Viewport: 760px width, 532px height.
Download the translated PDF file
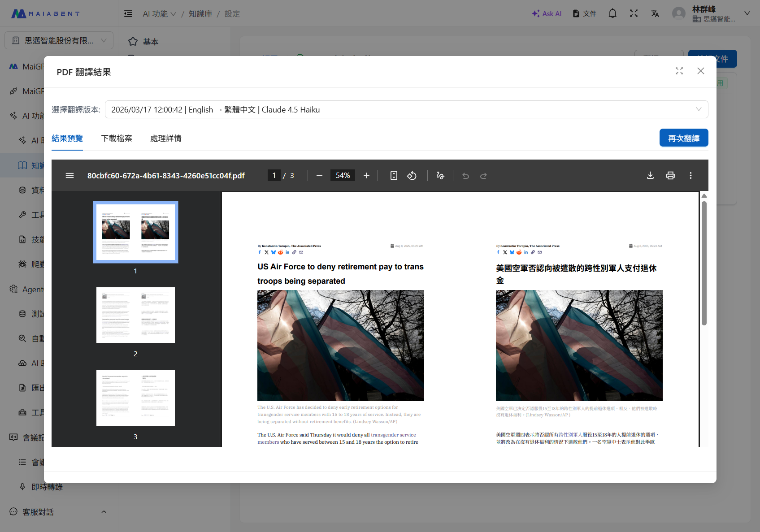coord(650,176)
